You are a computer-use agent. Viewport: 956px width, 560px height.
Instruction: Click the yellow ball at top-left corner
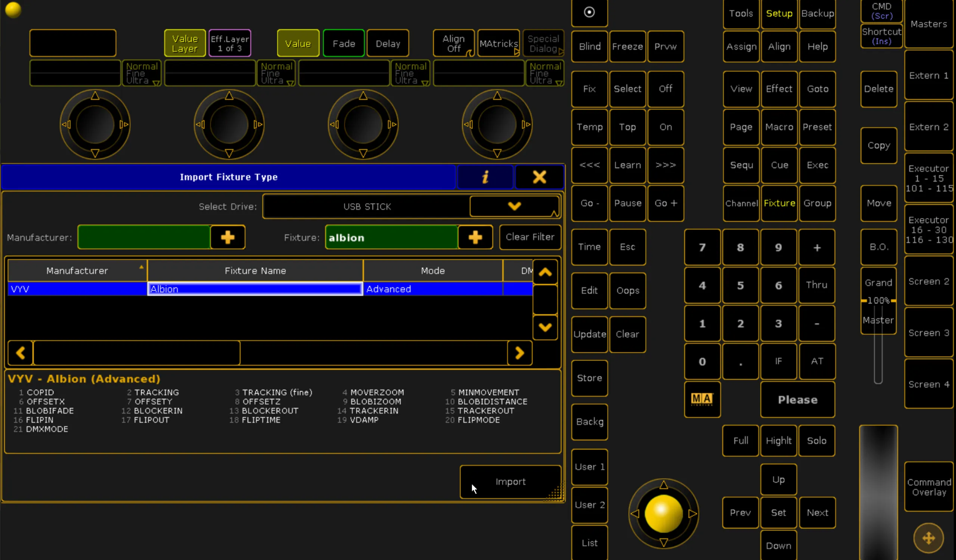[x=13, y=10]
